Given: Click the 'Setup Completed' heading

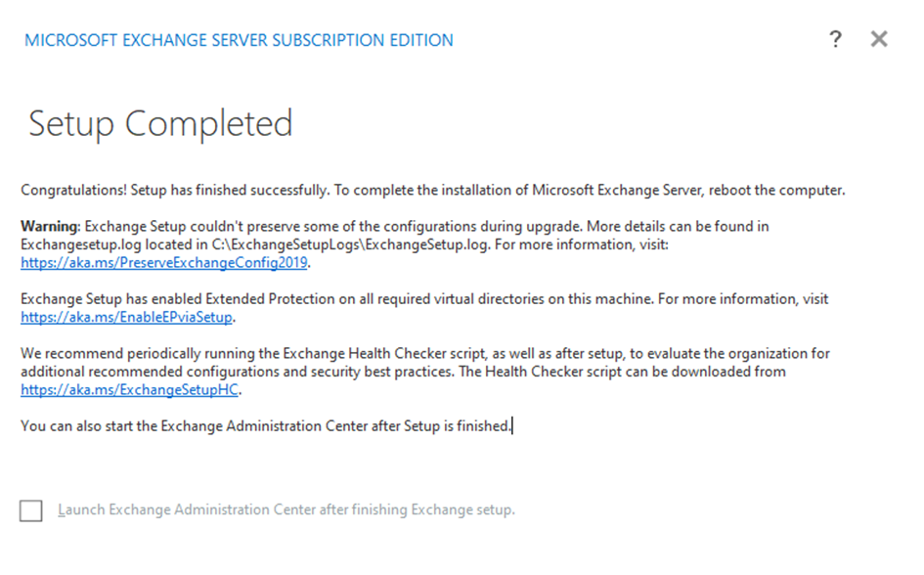Looking at the screenshot, I should coord(160,124).
